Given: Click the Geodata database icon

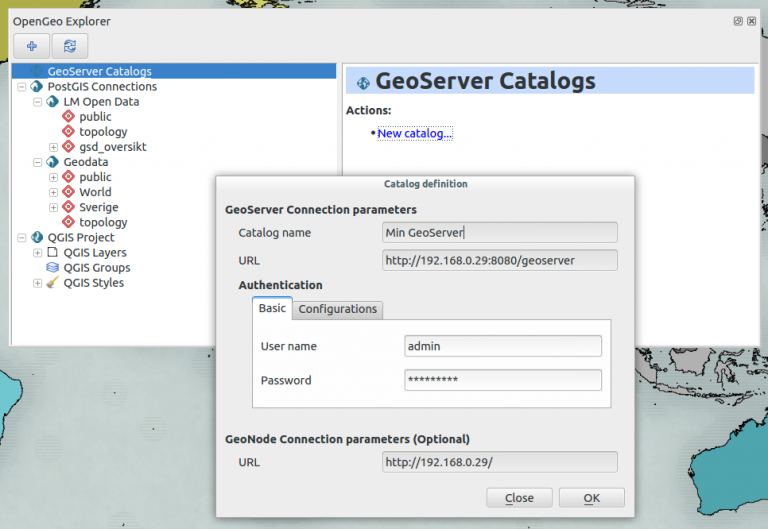Looking at the screenshot, I should click(52, 162).
